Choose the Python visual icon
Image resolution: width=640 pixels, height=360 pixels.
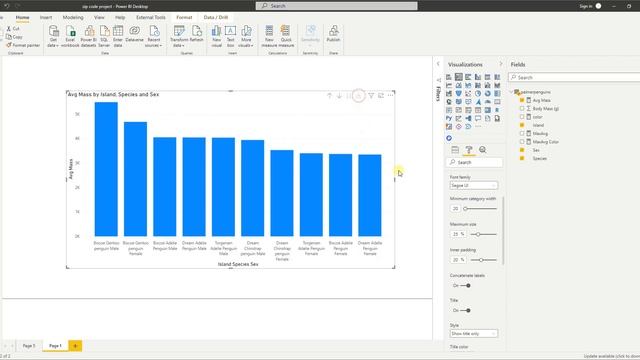[x=449, y=118]
